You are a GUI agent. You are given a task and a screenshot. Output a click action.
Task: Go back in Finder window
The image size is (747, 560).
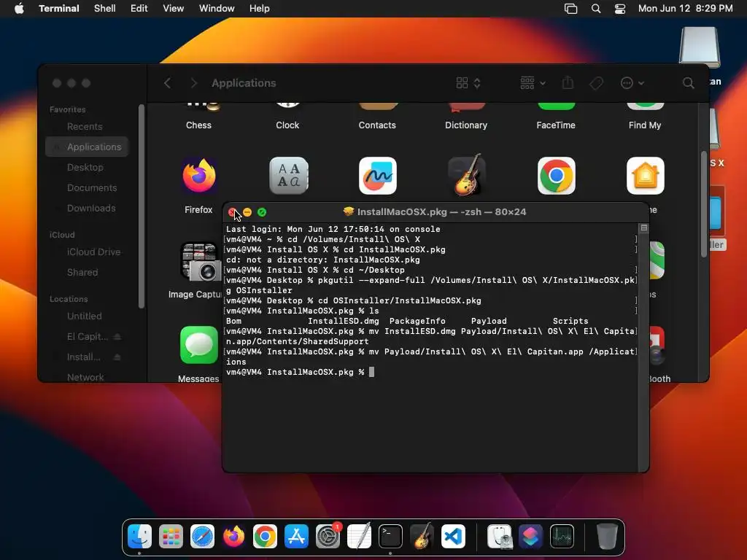tap(167, 83)
